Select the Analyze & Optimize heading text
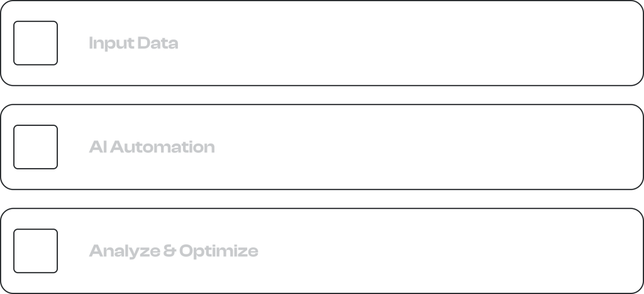644x294 pixels. [x=173, y=251]
